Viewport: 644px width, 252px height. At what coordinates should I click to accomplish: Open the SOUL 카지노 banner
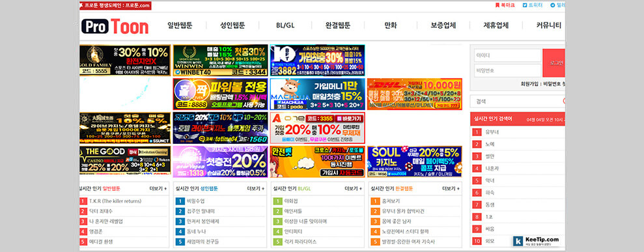pos(414,161)
